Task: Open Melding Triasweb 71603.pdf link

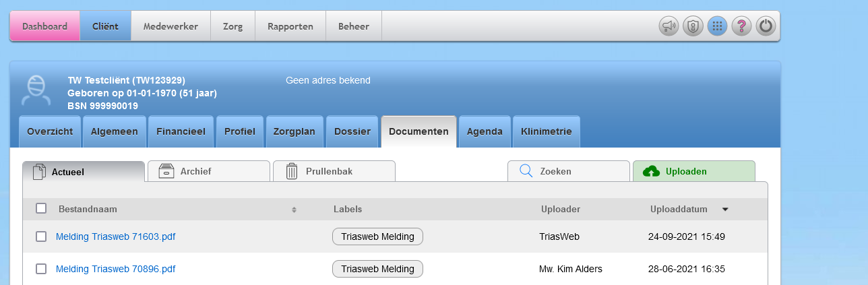Action: click(115, 236)
